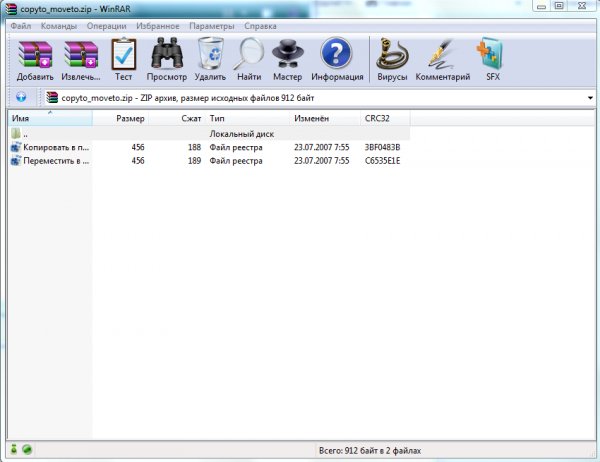Show archive Информация question mark icon
The image size is (600, 462).
click(x=336, y=53)
